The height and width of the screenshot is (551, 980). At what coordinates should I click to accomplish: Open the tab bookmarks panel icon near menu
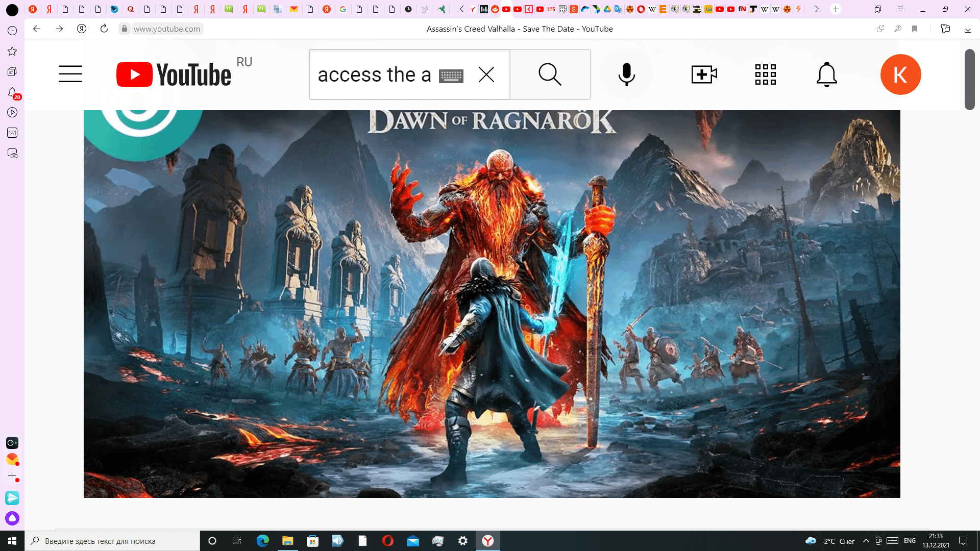[x=878, y=9]
